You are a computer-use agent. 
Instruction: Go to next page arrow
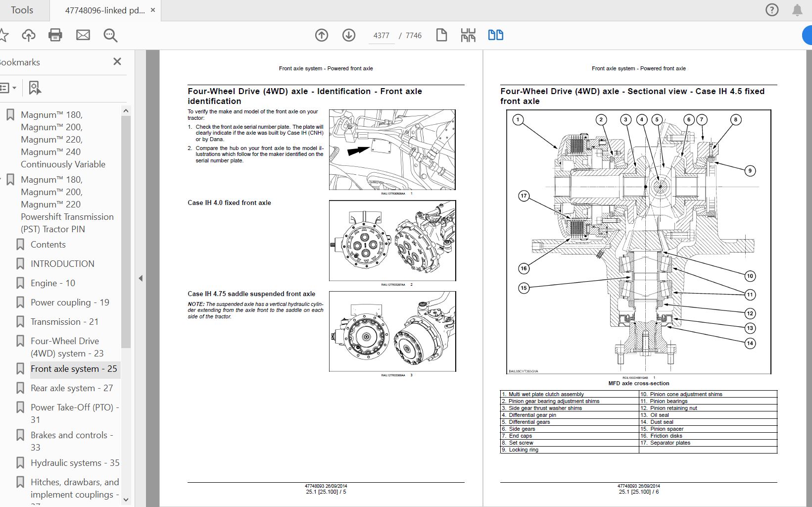(x=349, y=35)
